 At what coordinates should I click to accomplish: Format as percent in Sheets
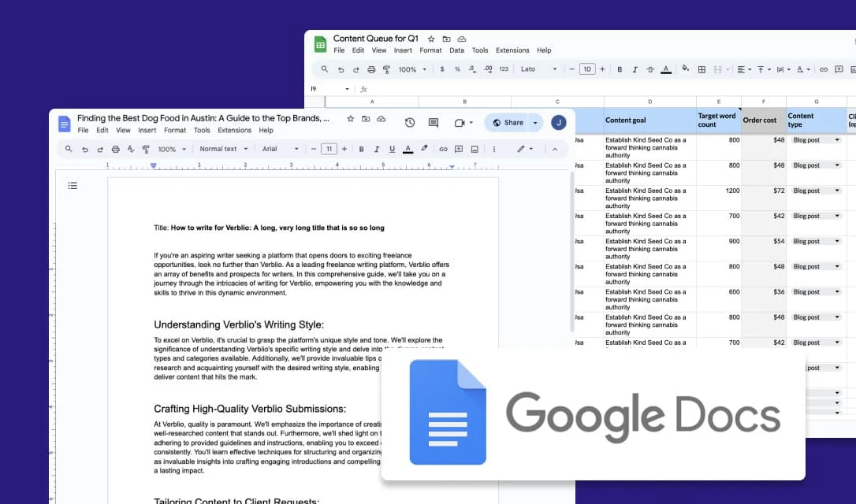tap(457, 69)
